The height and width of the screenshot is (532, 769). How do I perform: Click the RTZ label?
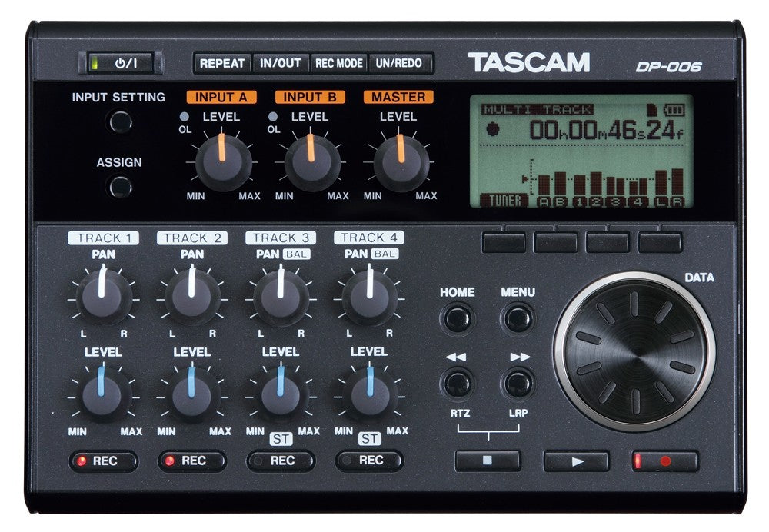[460, 414]
